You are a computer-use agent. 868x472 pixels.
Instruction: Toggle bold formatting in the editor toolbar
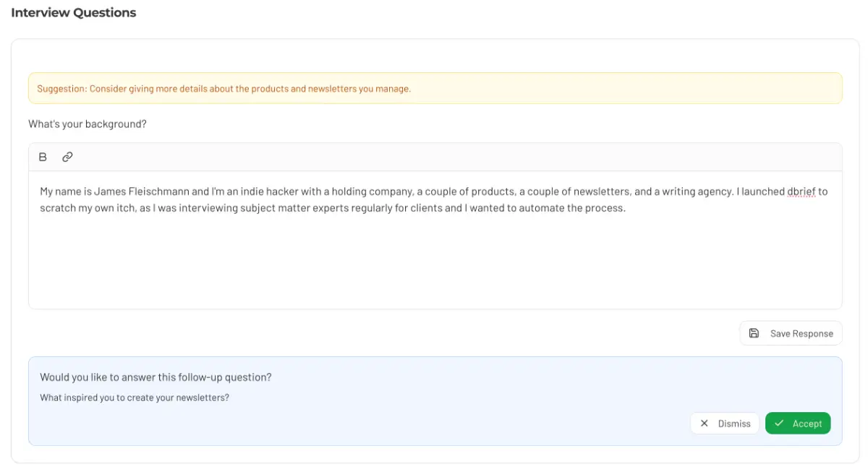click(43, 157)
